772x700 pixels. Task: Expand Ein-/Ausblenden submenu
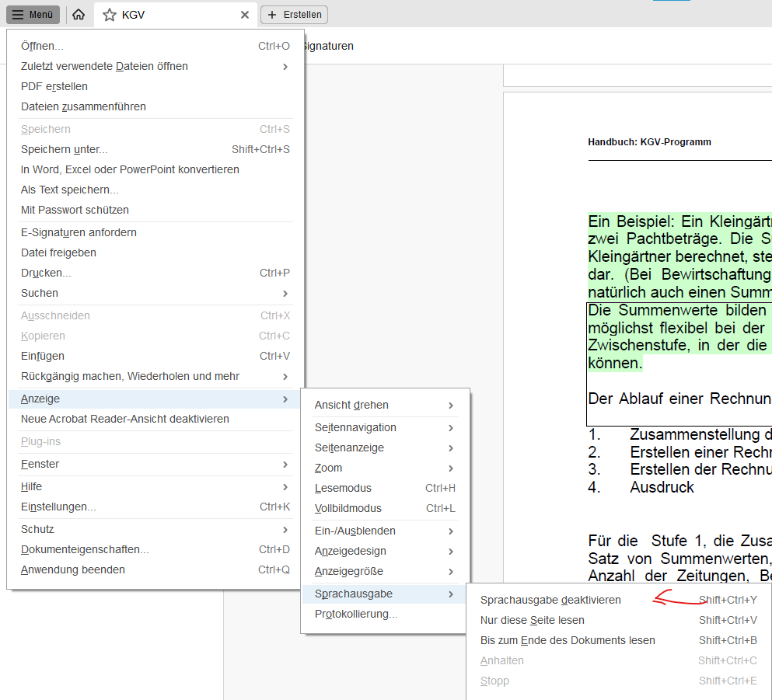pos(385,531)
